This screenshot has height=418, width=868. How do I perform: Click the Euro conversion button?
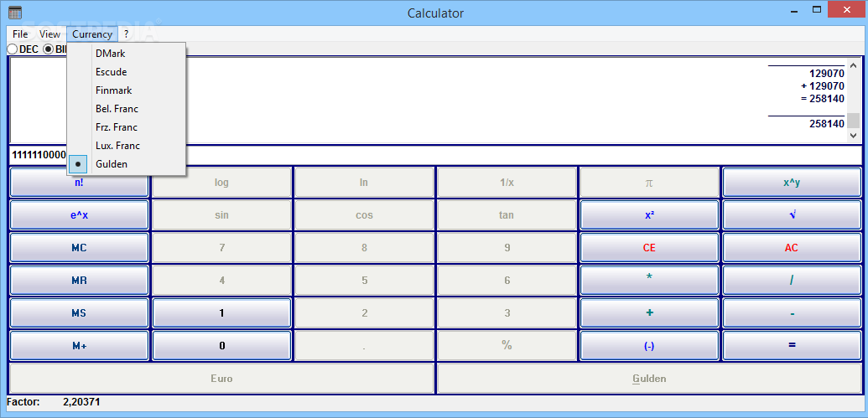[x=221, y=379]
